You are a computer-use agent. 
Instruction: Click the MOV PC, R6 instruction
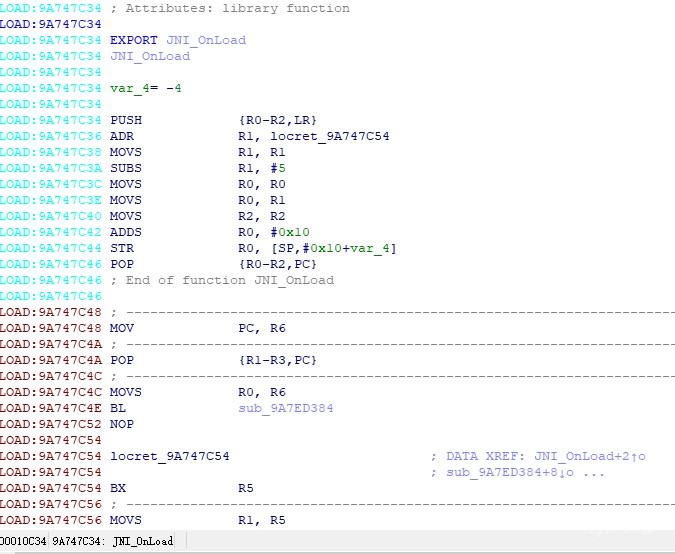pyautogui.click(x=198, y=328)
